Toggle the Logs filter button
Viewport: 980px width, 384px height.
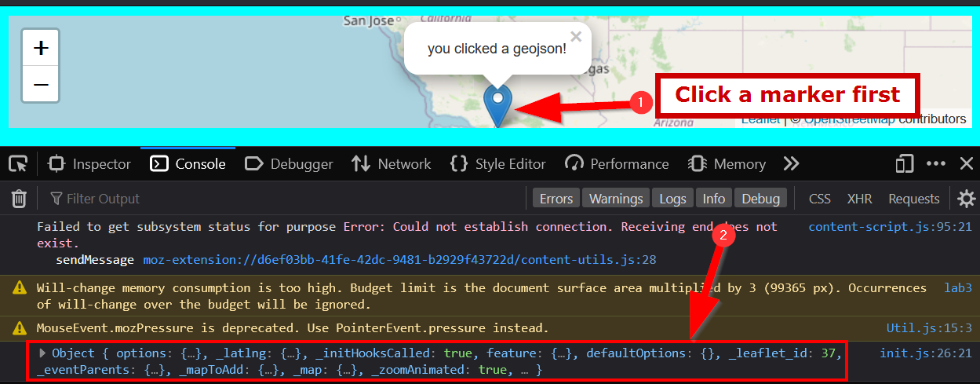pyautogui.click(x=672, y=199)
